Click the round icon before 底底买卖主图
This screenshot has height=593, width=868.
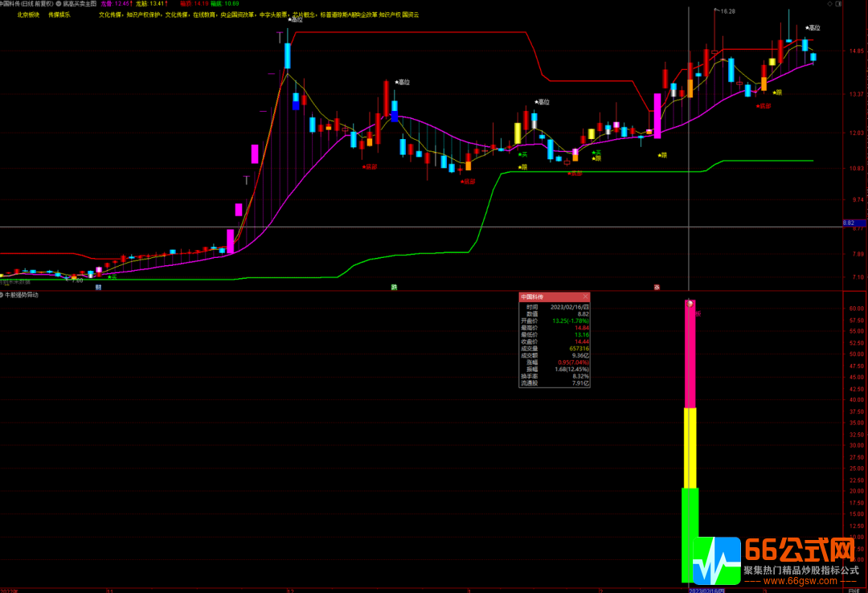point(59,3)
